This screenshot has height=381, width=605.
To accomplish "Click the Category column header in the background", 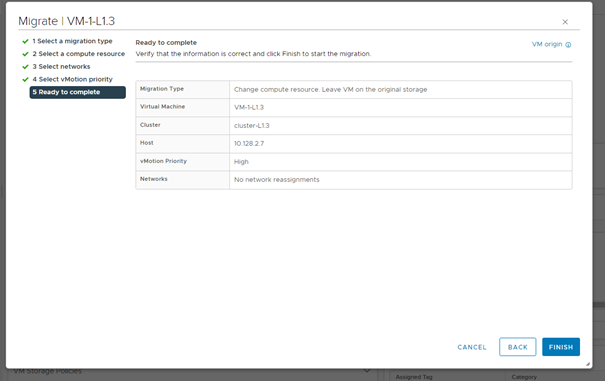I will tap(524, 377).
